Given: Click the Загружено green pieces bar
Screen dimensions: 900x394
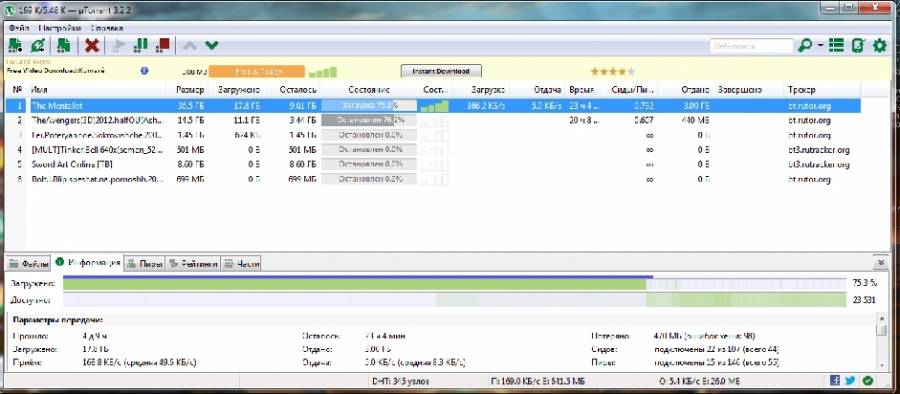Looking at the screenshot, I should point(454,283).
